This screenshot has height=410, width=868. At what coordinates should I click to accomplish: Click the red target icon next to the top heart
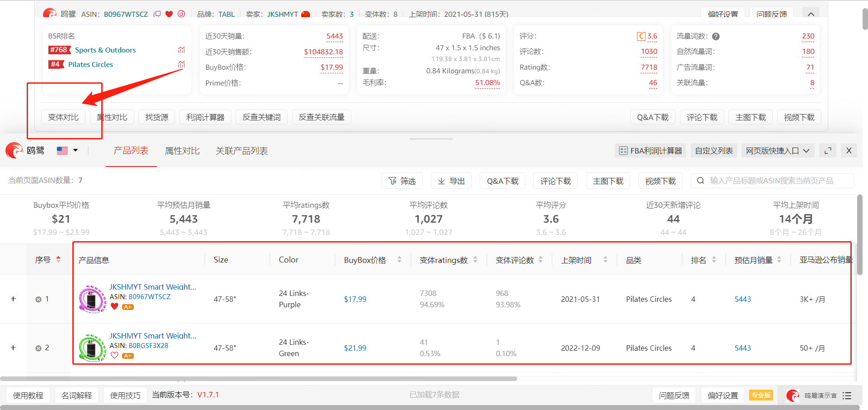click(x=181, y=14)
